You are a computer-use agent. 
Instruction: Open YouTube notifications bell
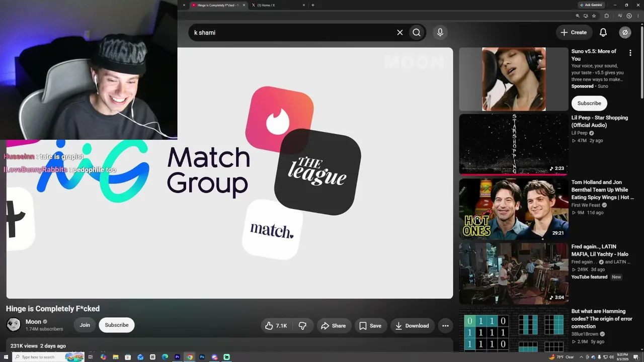(603, 32)
